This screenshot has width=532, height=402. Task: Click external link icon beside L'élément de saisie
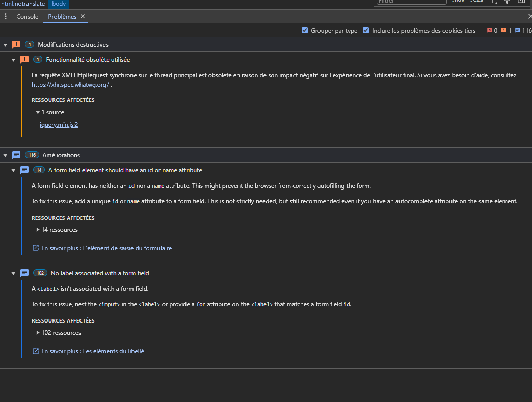36,248
